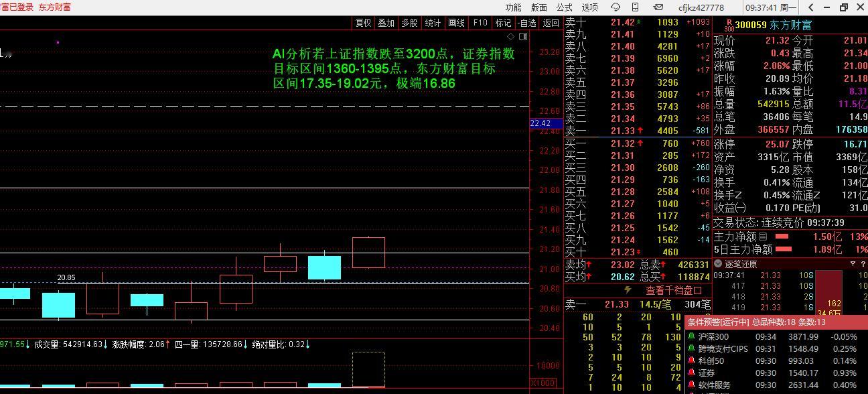This screenshot has width=868, height=394.
Task: Click the 卖五 price 21.37
Action: (623, 82)
